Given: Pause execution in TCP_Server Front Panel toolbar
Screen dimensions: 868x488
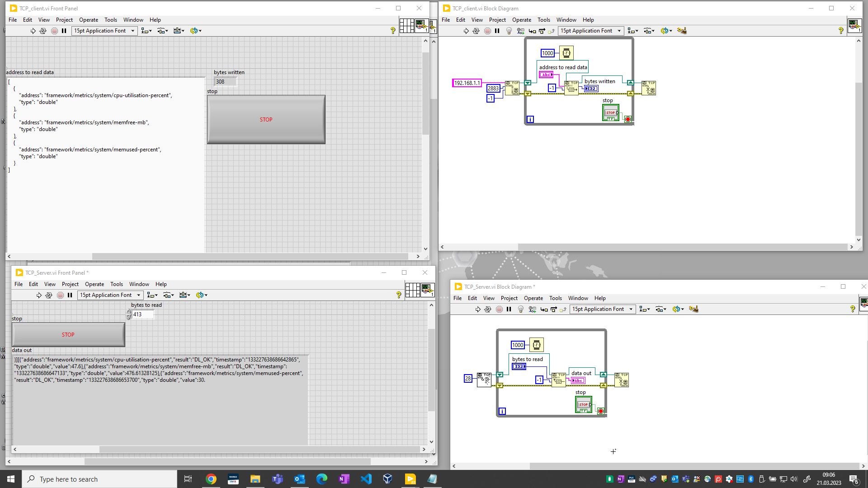Looking at the screenshot, I should (x=70, y=295).
